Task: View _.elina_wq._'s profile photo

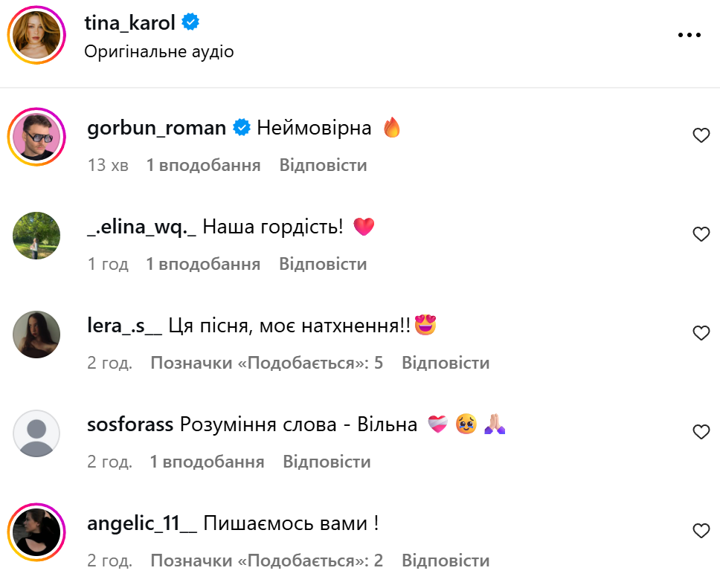Action: (36, 236)
